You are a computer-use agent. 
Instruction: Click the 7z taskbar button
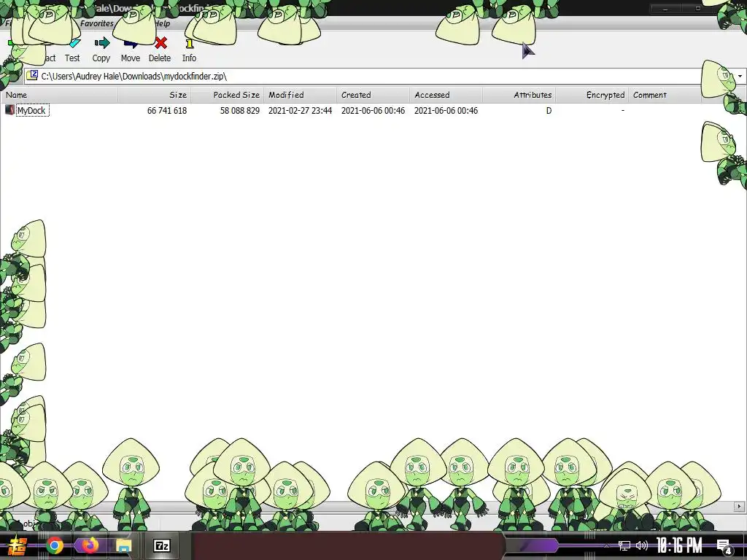pos(162,545)
